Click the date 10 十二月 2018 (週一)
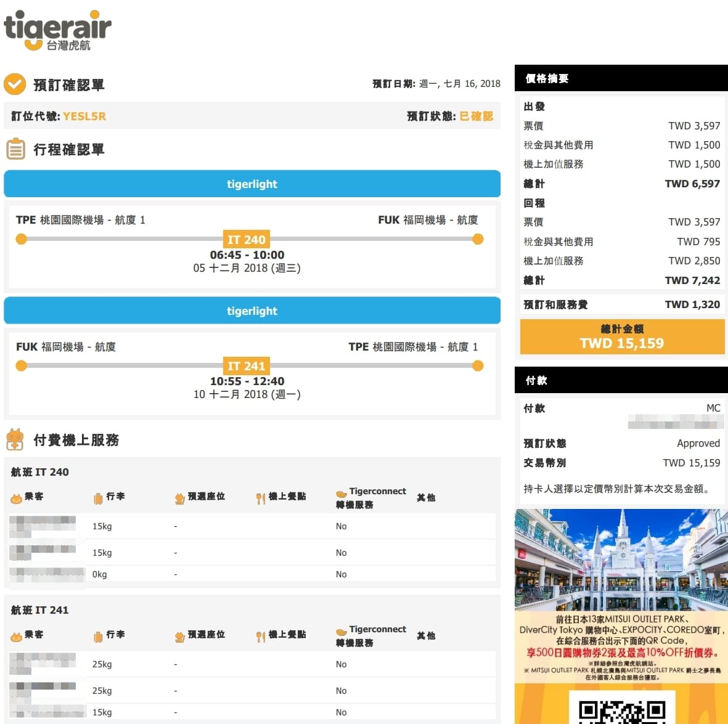 coord(247,394)
